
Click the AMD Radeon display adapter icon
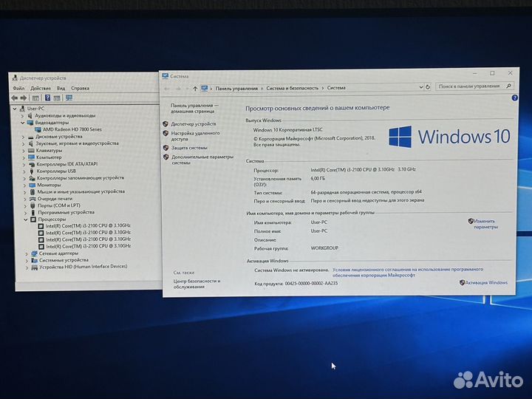pyautogui.click(x=38, y=129)
